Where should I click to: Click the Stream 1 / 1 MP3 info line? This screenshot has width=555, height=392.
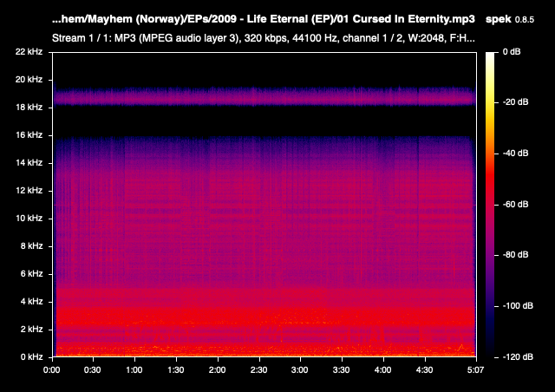[264, 38]
